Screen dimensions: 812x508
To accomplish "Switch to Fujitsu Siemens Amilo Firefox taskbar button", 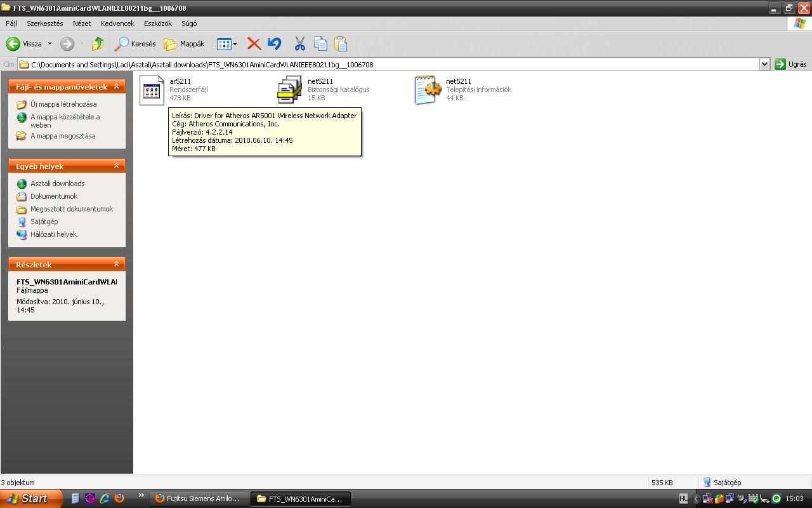I will point(199,498).
